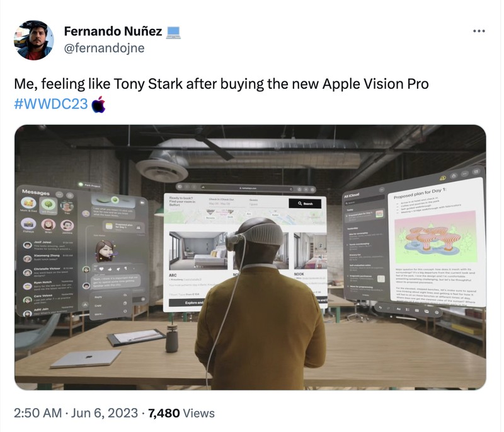Click Safari's back navigation arrow icon
This screenshot has height=432, width=504.
[187, 187]
